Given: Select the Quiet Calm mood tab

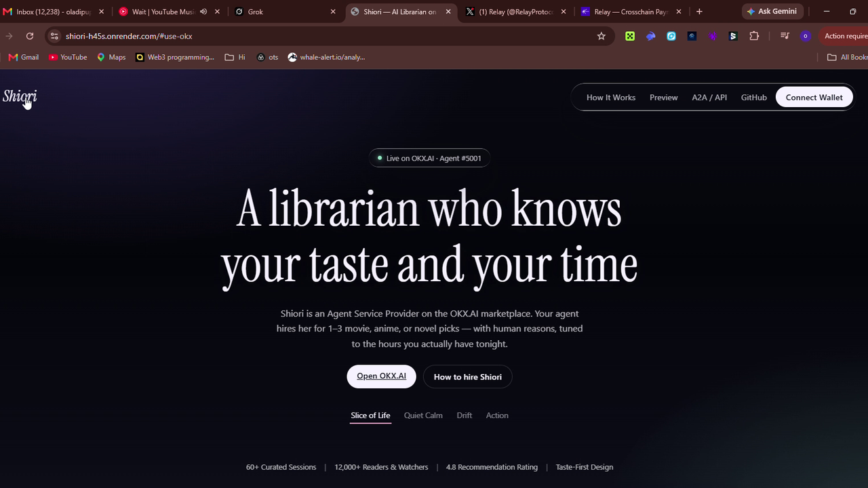Looking at the screenshot, I should (423, 415).
